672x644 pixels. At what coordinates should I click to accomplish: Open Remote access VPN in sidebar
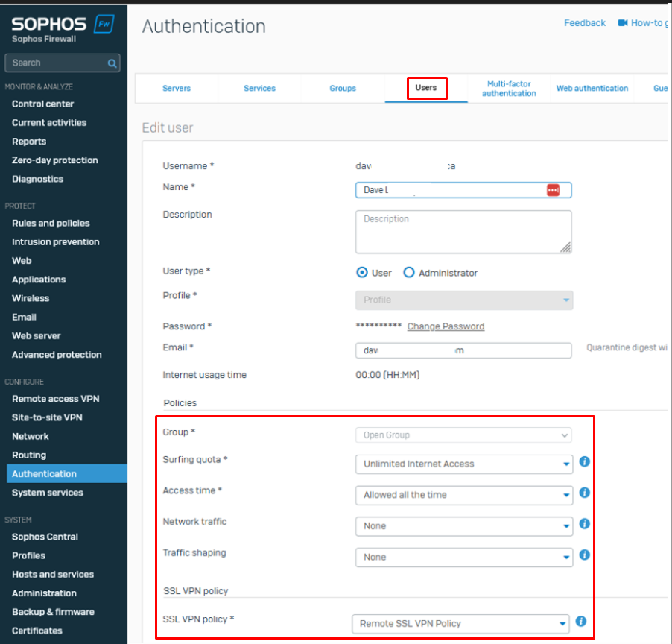(56, 399)
